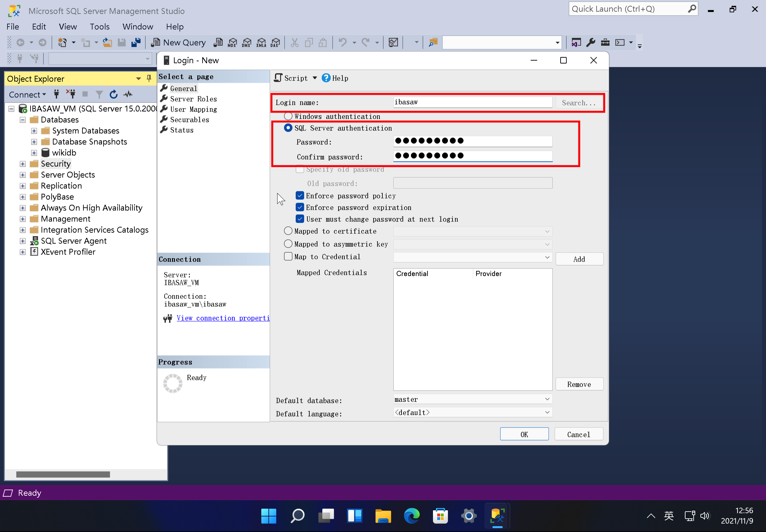
Task: Click the OK button
Action: pyautogui.click(x=524, y=434)
